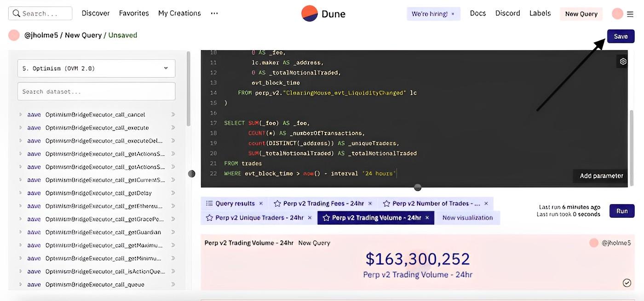This screenshot has width=644, height=301.
Task: Click the double-chevron icon on the call_getDelay row
Action: [173, 193]
